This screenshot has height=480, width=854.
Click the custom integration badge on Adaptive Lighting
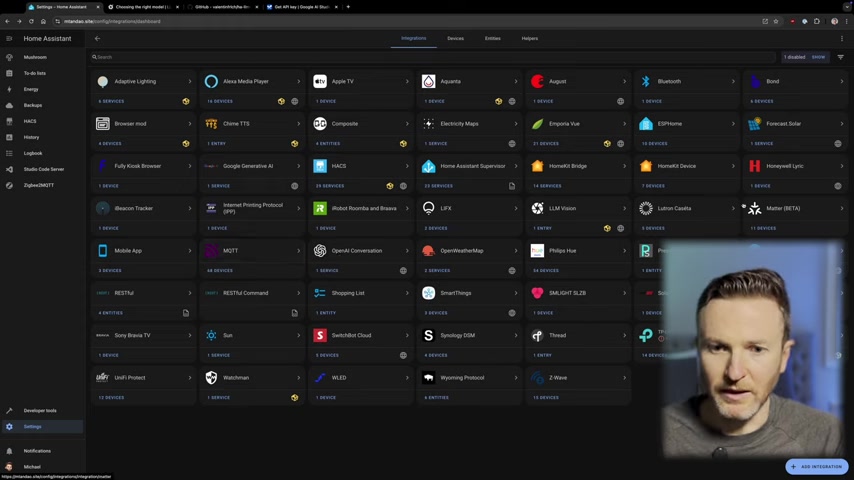[186, 101]
